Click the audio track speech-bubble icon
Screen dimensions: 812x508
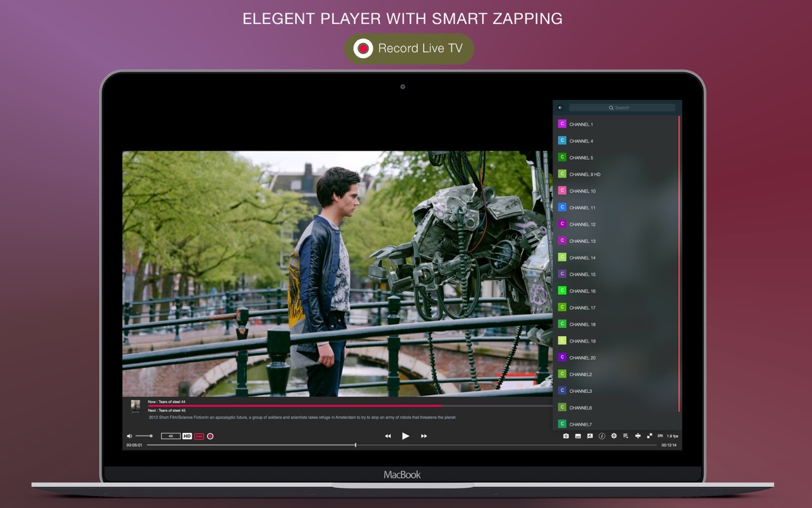tap(590, 436)
